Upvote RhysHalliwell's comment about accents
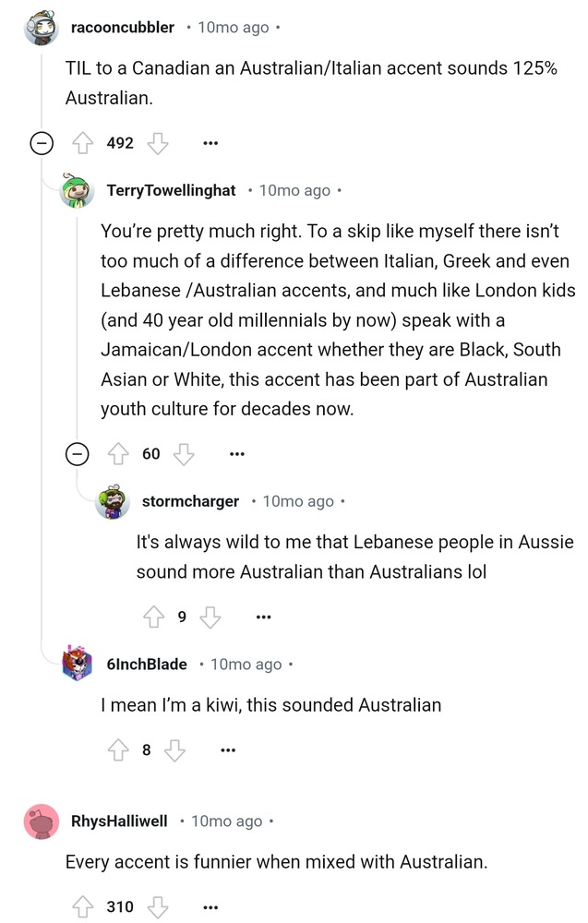Viewport: 588px width, 923px height. [84, 906]
